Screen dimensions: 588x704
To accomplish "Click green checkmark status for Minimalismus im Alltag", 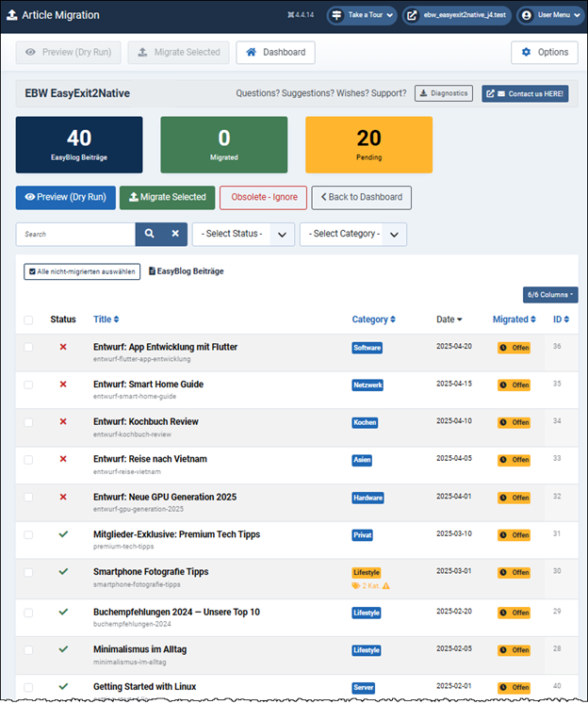I will pyautogui.click(x=63, y=649).
